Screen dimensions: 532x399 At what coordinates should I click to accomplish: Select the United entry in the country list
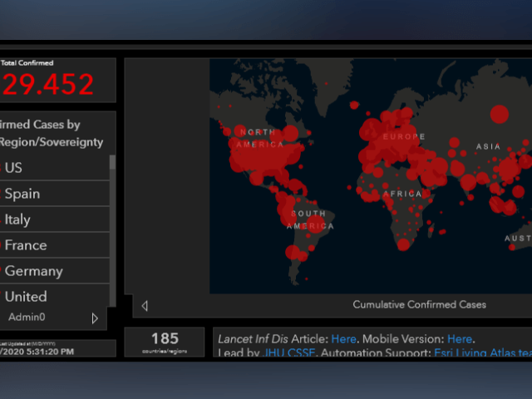click(50, 296)
